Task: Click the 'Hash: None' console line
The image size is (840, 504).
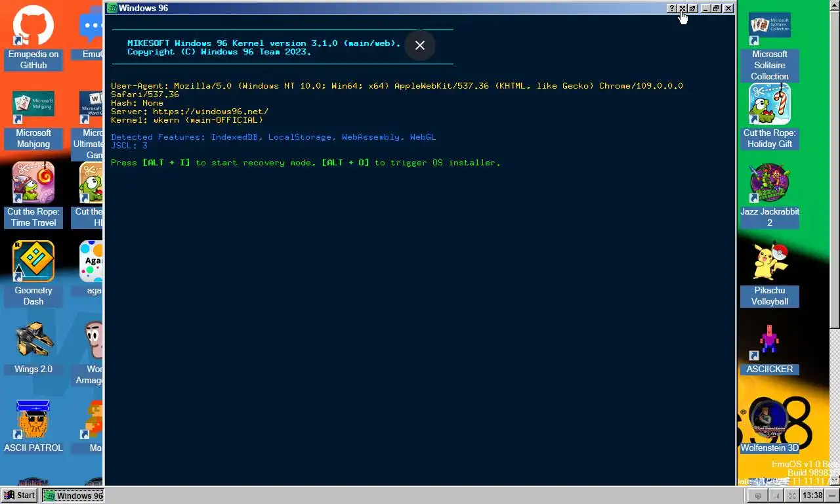Action: tap(137, 103)
